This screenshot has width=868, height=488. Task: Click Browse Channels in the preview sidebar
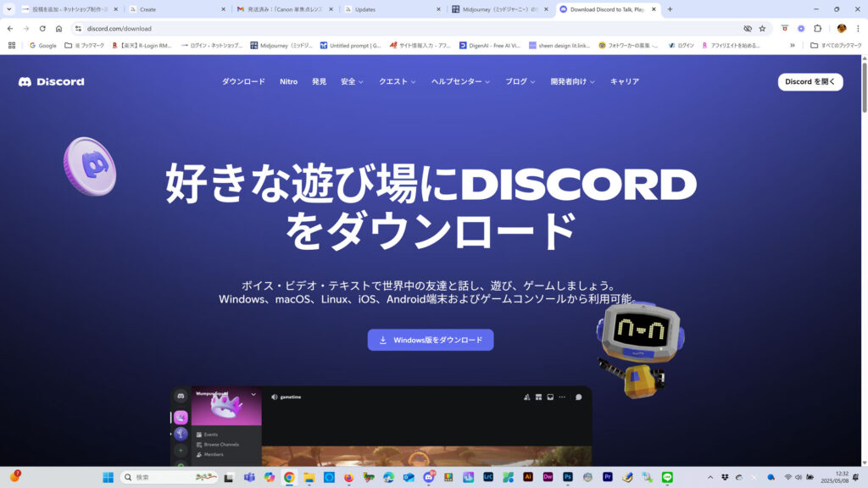[x=218, y=445]
